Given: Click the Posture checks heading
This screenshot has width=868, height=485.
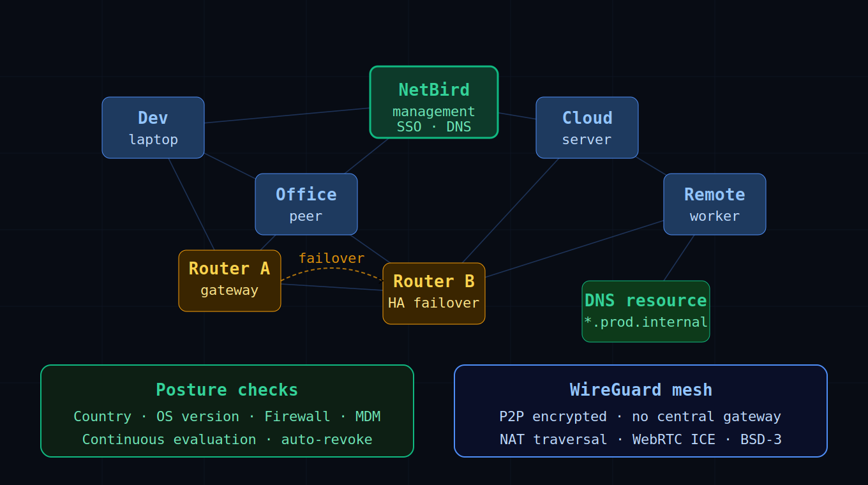Looking at the screenshot, I should 227,390.
